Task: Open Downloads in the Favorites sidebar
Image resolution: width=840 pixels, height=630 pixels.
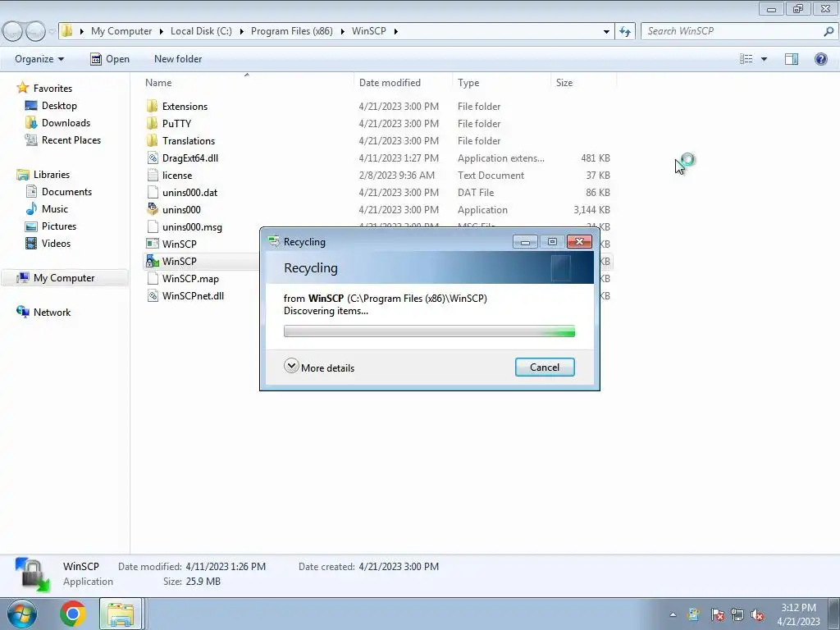Action: coord(66,123)
